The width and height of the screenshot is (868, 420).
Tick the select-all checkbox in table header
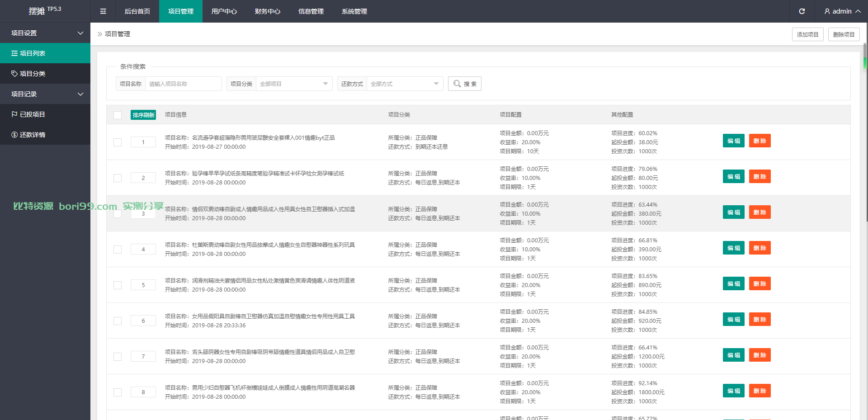[x=118, y=115]
